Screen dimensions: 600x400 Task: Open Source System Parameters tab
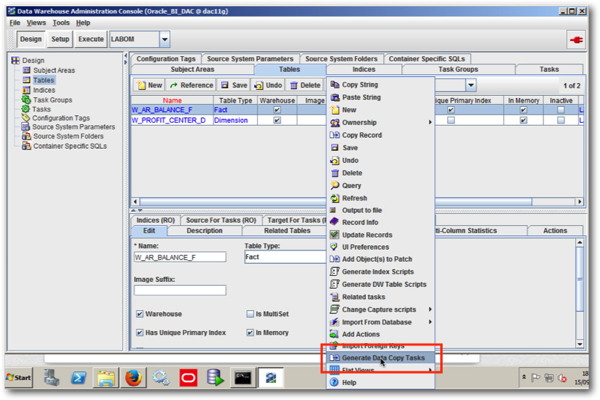coord(250,59)
